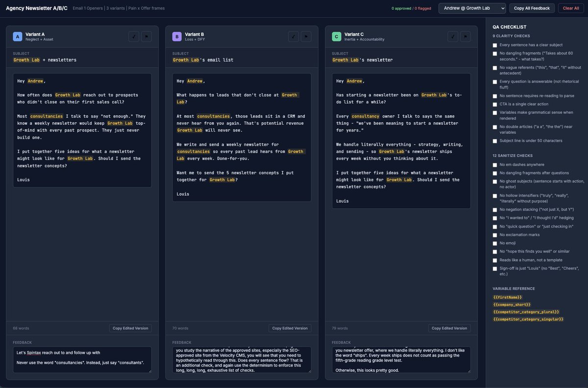Check 'Every question is answerable' checkbox
The image size is (588, 388).
click(495, 82)
